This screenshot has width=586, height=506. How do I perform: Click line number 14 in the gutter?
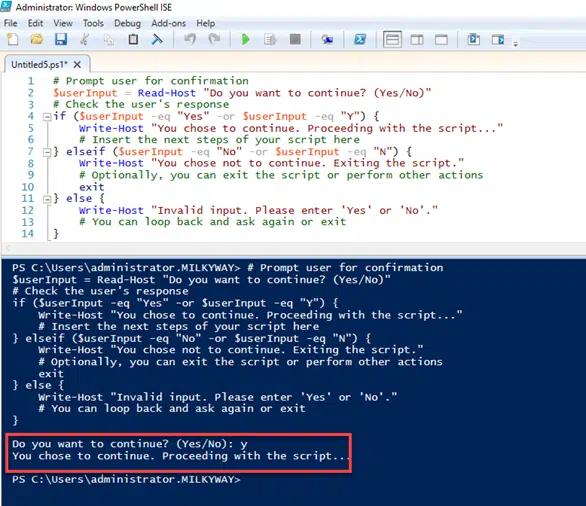click(28, 234)
